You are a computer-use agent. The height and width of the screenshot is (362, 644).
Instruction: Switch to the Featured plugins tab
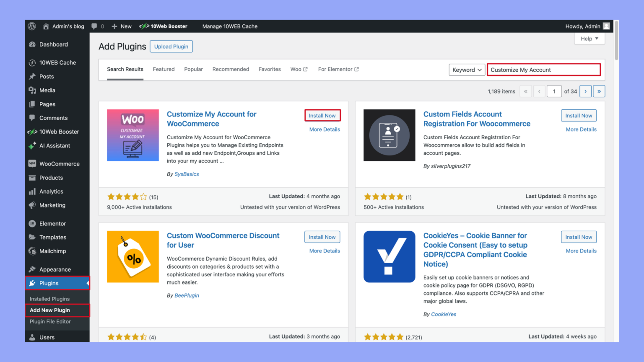[x=164, y=69]
